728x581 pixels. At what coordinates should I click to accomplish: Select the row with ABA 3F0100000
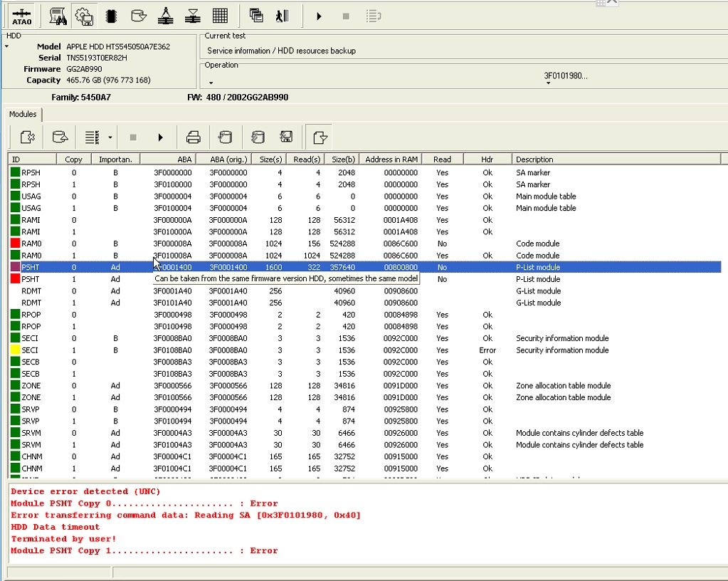click(x=365, y=184)
